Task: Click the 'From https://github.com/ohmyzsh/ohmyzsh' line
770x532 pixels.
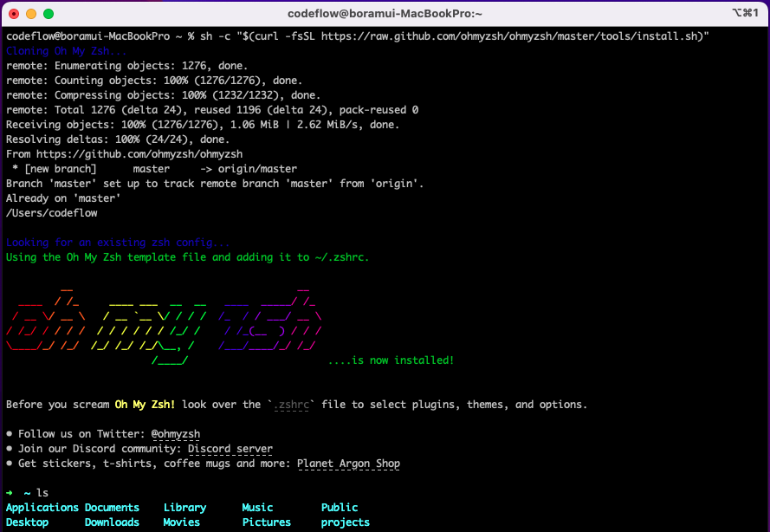Action: 124,154
